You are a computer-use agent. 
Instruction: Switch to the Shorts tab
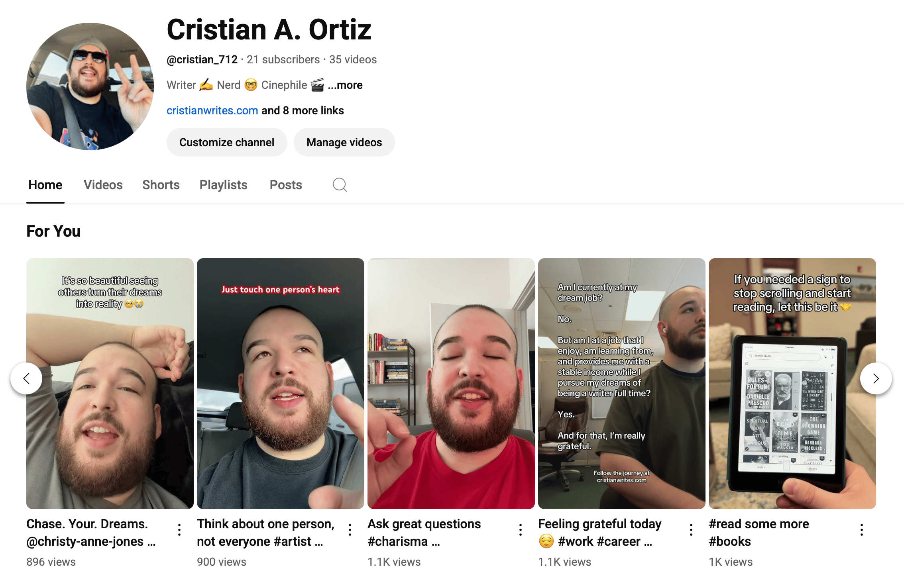click(x=161, y=185)
